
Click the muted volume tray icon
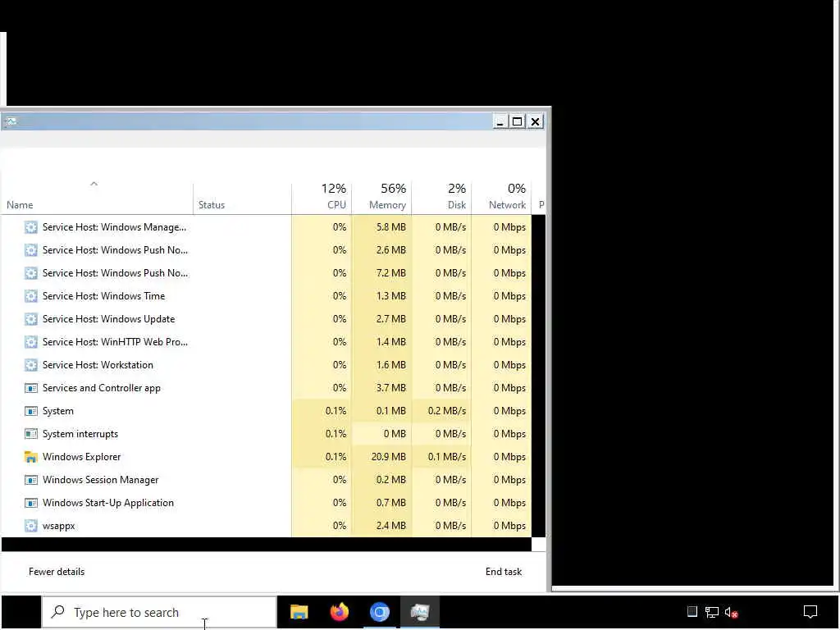731,612
